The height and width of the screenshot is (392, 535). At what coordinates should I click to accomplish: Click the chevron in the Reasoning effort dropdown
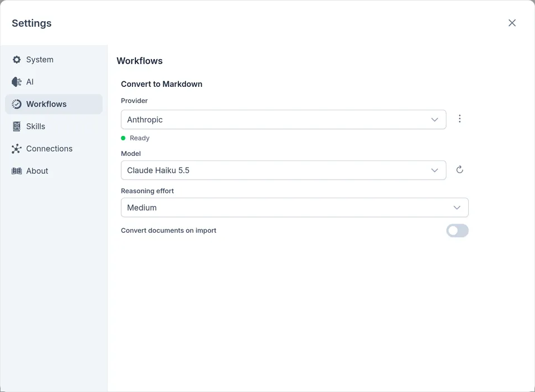pyautogui.click(x=457, y=208)
